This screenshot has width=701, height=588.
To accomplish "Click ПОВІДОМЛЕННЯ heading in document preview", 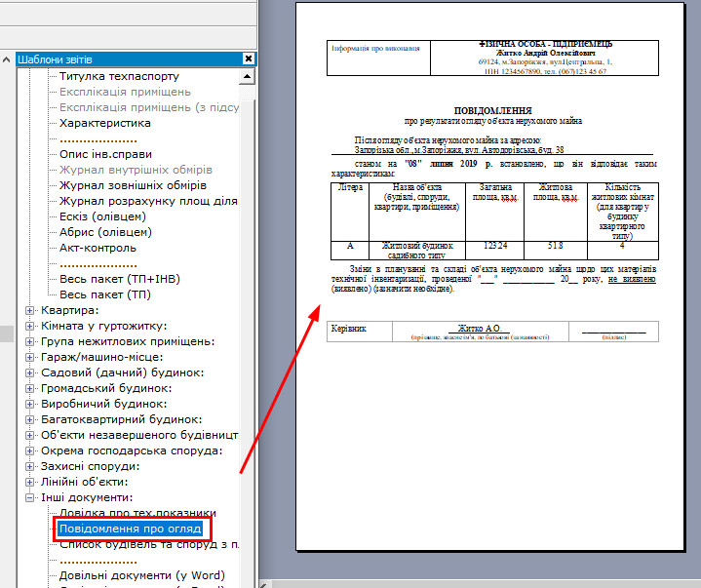I will pos(492,110).
